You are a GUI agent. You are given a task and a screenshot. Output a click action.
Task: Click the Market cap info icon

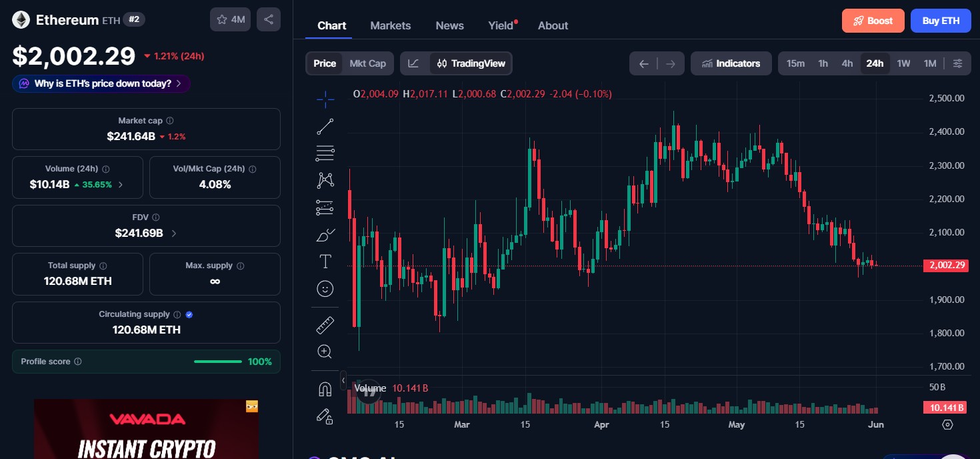[170, 121]
